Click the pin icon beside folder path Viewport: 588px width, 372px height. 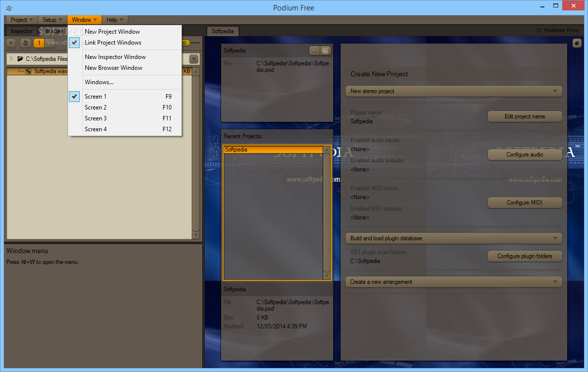click(x=11, y=59)
